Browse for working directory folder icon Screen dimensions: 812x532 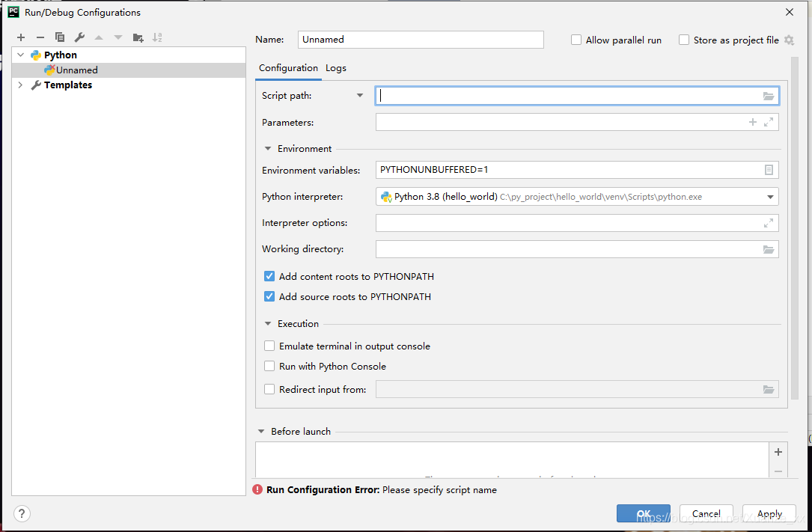[x=769, y=249]
